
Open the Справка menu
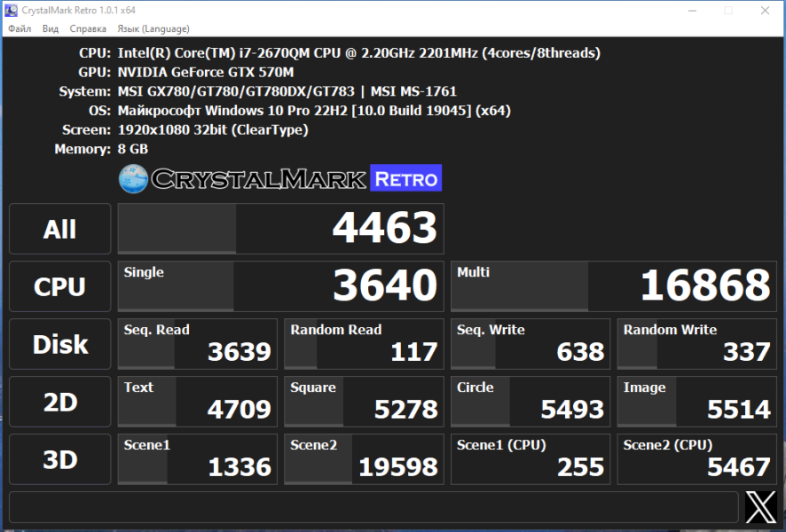click(88, 28)
